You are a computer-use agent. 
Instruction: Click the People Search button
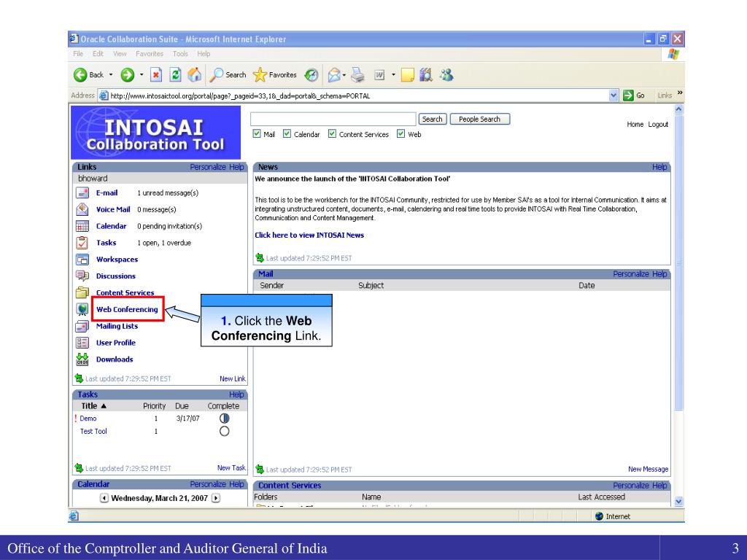click(x=480, y=119)
